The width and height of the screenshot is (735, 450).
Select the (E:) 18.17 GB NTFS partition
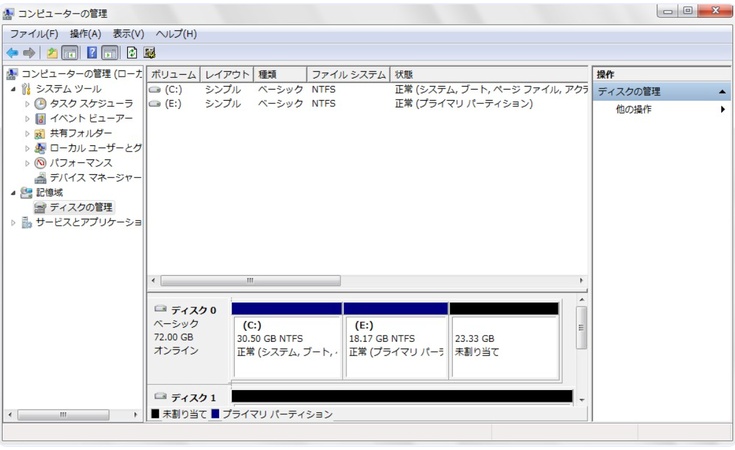[x=397, y=347]
